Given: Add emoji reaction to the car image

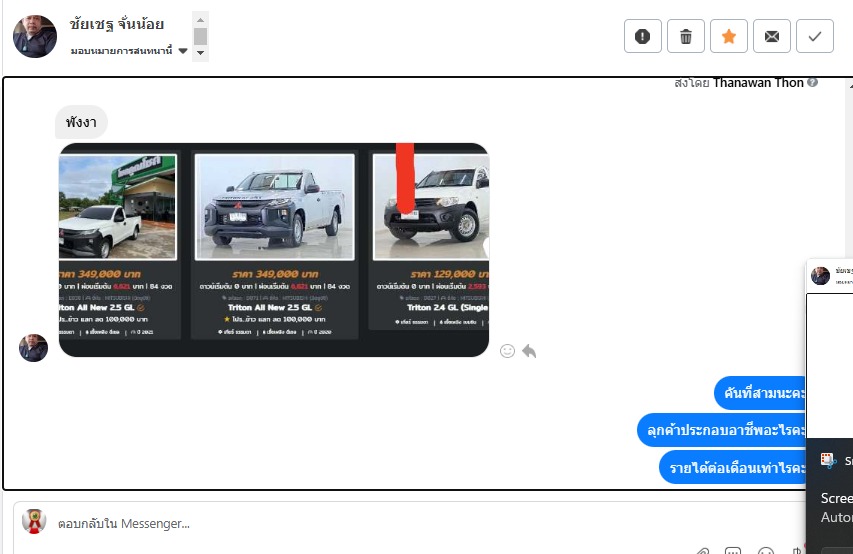Looking at the screenshot, I should click(507, 351).
